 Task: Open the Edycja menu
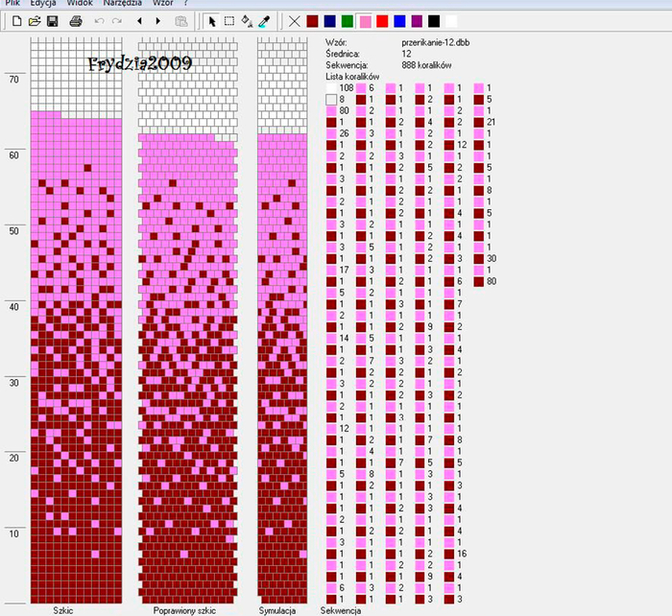43,3
